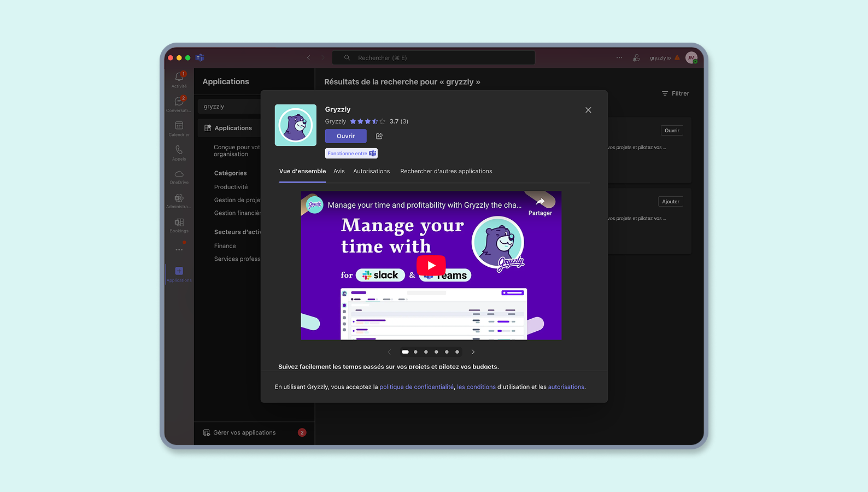The height and width of the screenshot is (492, 868).
Task: Click the YouTube Partager share arrow
Action: (x=540, y=201)
